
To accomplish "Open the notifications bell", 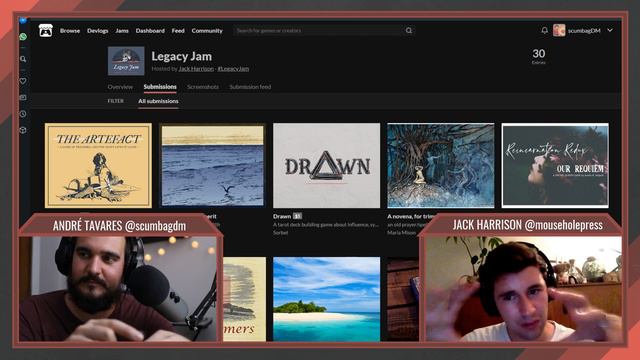I will pyautogui.click(x=544, y=31).
